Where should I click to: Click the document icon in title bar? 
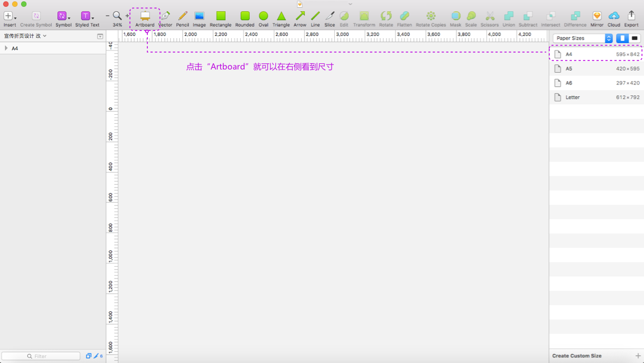pos(300,4)
